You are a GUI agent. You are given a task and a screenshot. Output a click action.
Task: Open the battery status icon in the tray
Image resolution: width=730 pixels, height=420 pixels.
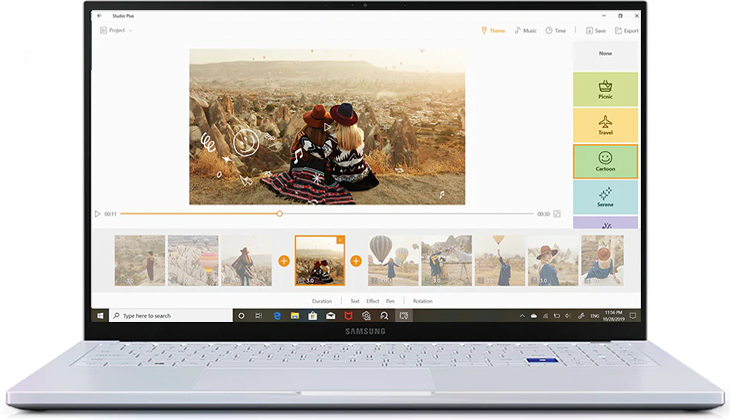coord(557,316)
